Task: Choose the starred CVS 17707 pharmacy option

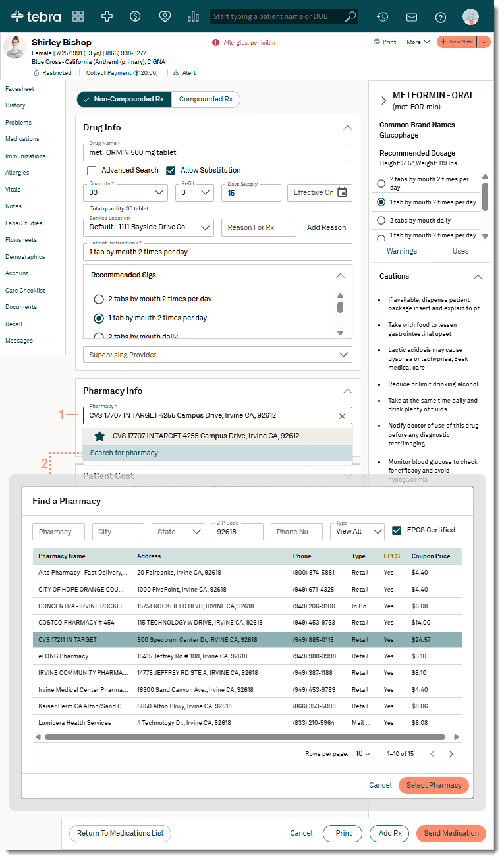Action: click(217, 436)
